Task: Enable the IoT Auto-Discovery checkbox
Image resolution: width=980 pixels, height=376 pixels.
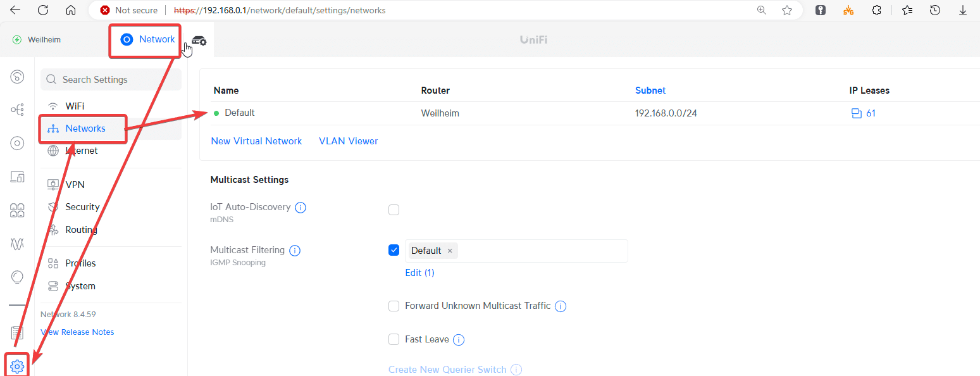Action: click(394, 210)
